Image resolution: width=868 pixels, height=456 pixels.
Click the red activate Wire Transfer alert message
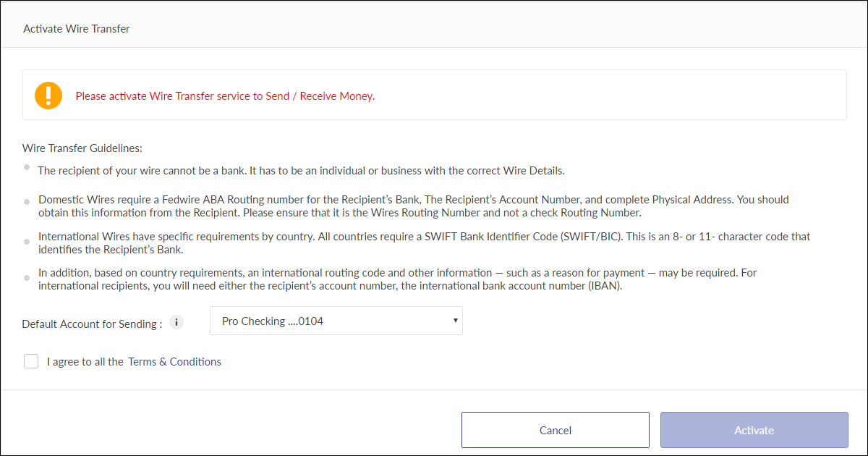click(225, 96)
